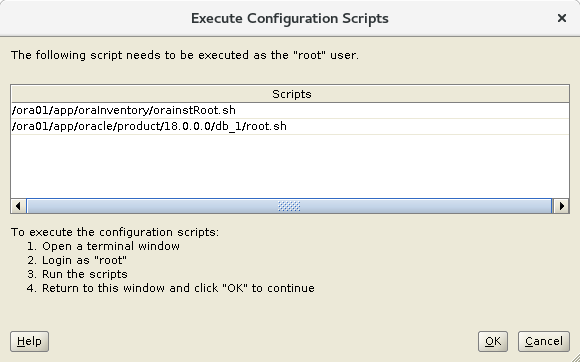Open Help for this dialog
Viewport: 580px width, 362px height.
point(29,341)
